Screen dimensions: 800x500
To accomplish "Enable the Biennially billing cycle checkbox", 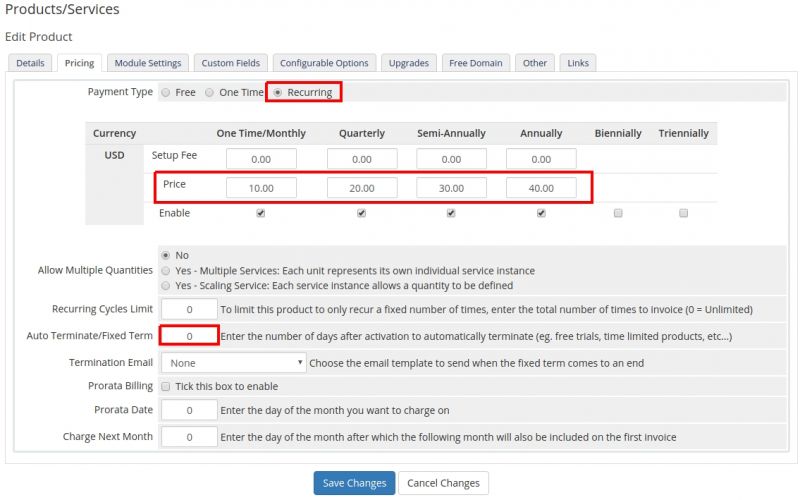I will point(618,213).
